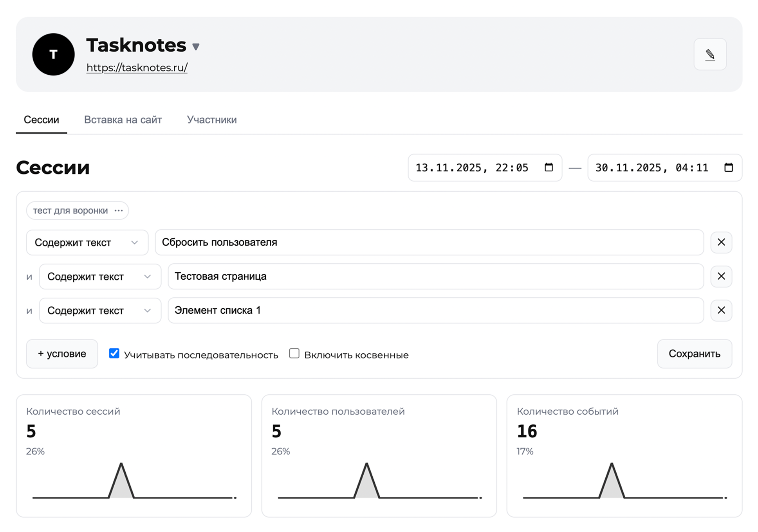Uncheck 'Учитывать последовательность' checkbox
This screenshot has height=532, width=758.
pyautogui.click(x=114, y=354)
